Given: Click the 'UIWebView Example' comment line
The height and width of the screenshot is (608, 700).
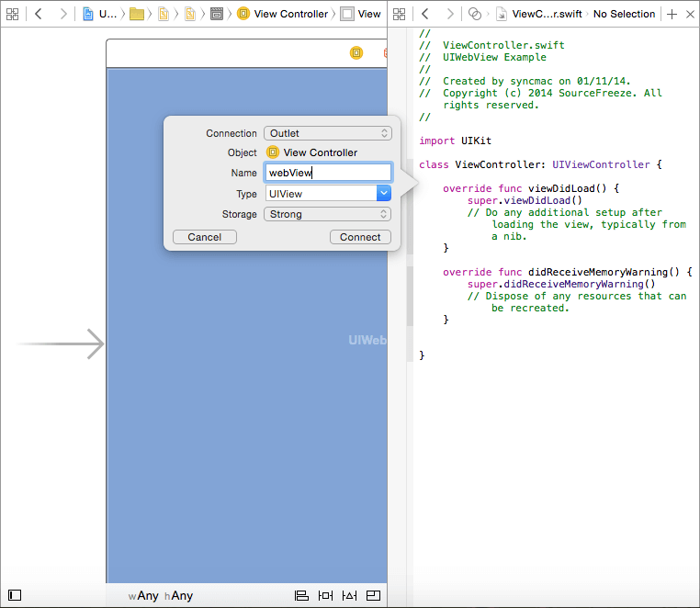Looking at the screenshot, I should pyautogui.click(x=482, y=57).
